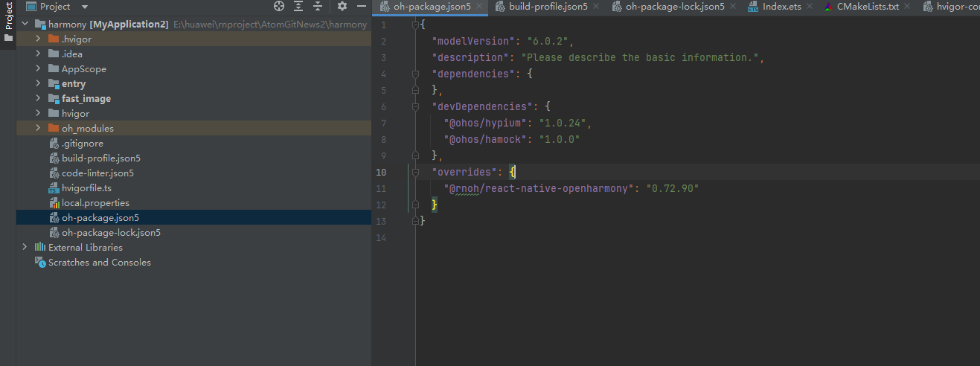
Task: Click the ETS icon on Index.ets tab
Action: click(x=754, y=7)
